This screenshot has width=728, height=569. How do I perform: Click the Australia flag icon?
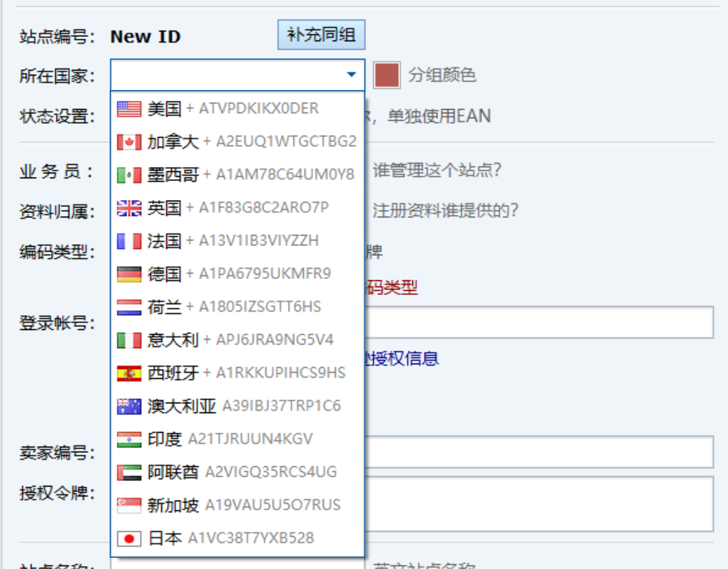pos(129,406)
